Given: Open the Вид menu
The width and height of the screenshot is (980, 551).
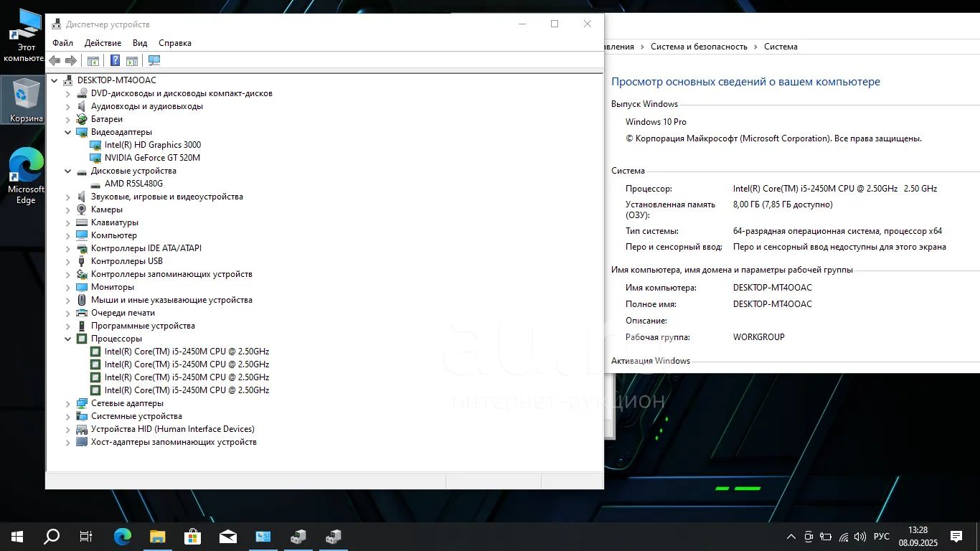Looking at the screenshot, I should (x=140, y=43).
